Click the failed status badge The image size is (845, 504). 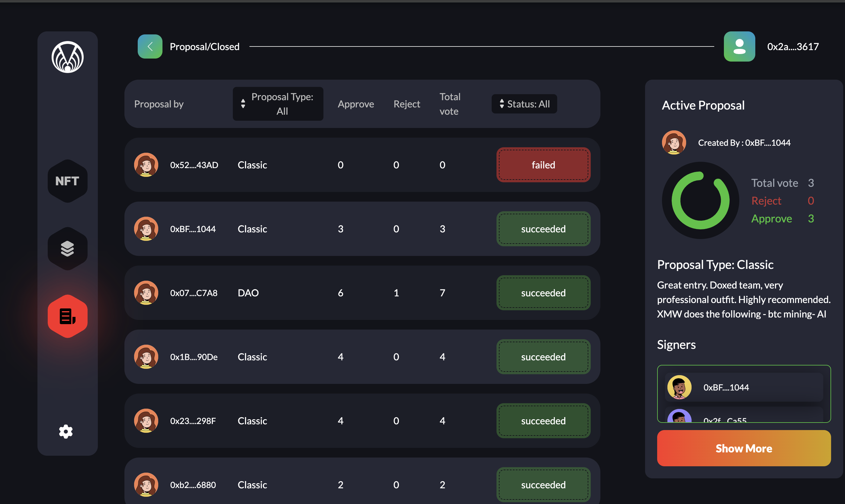click(x=543, y=165)
